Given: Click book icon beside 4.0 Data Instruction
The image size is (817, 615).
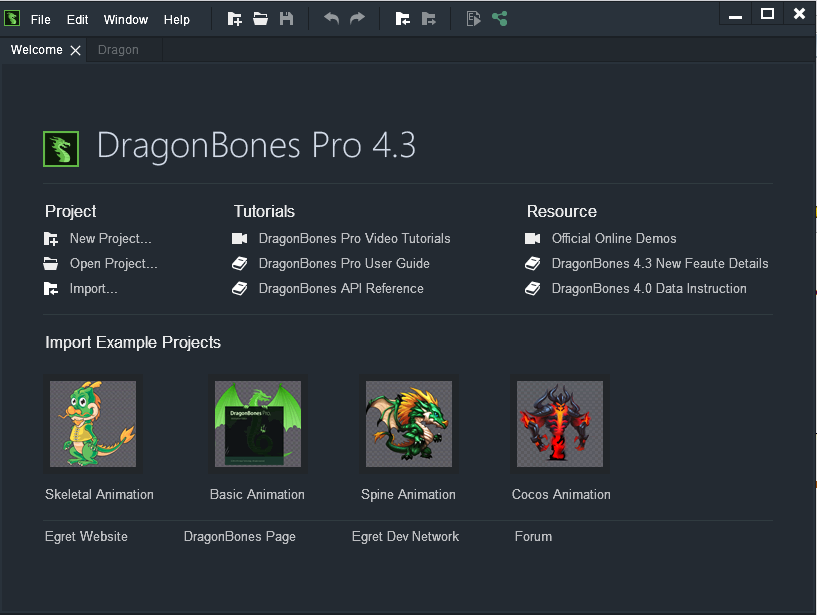Looking at the screenshot, I should [x=533, y=289].
